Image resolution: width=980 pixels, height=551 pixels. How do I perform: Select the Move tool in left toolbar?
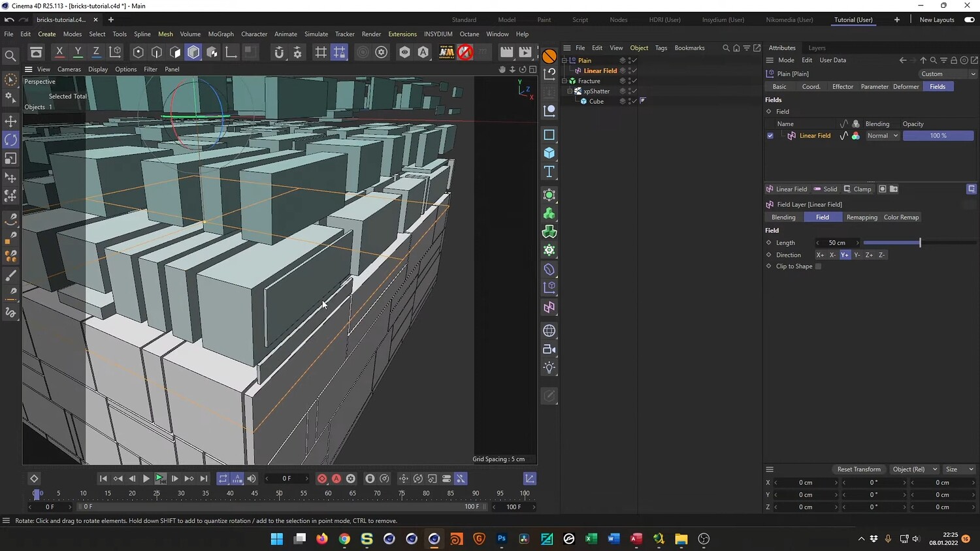pyautogui.click(x=11, y=121)
